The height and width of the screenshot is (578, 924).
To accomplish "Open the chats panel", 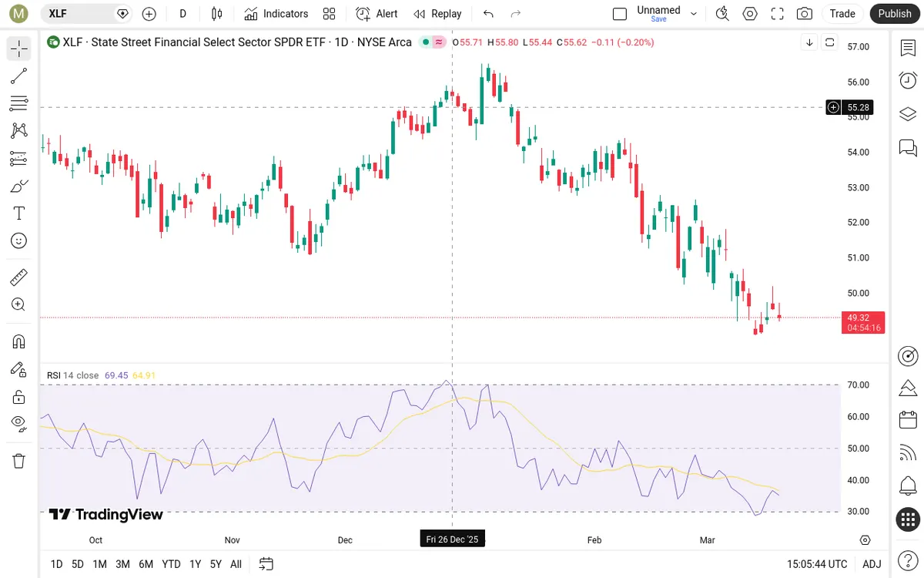I will (908, 147).
